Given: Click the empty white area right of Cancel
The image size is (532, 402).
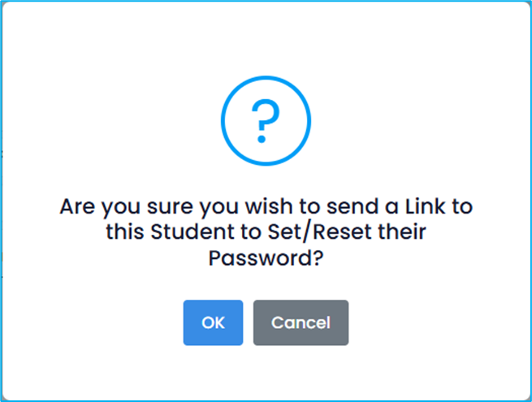Looking at the screenshot, I should pyautogui.click(x=430, y=322).
